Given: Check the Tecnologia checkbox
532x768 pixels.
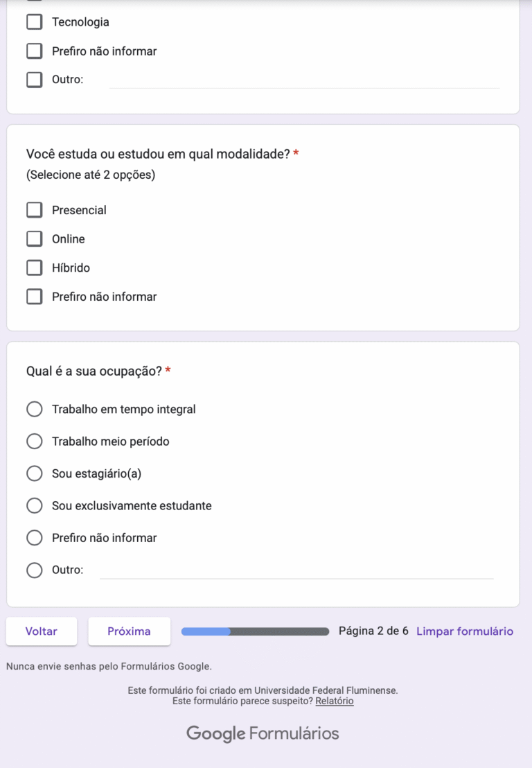Looking at the screenshot, I should [35, 22].
